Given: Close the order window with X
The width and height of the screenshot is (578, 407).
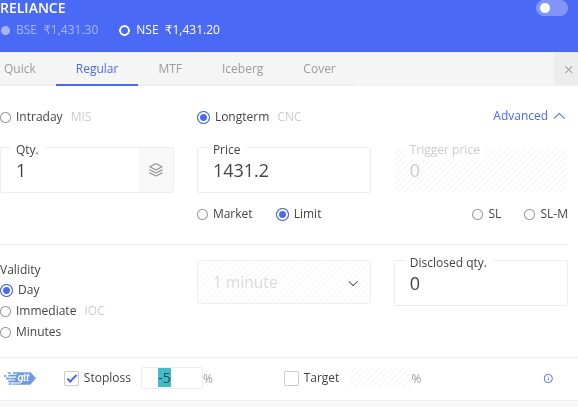Looking at the screenshot, I should point(568,69).
